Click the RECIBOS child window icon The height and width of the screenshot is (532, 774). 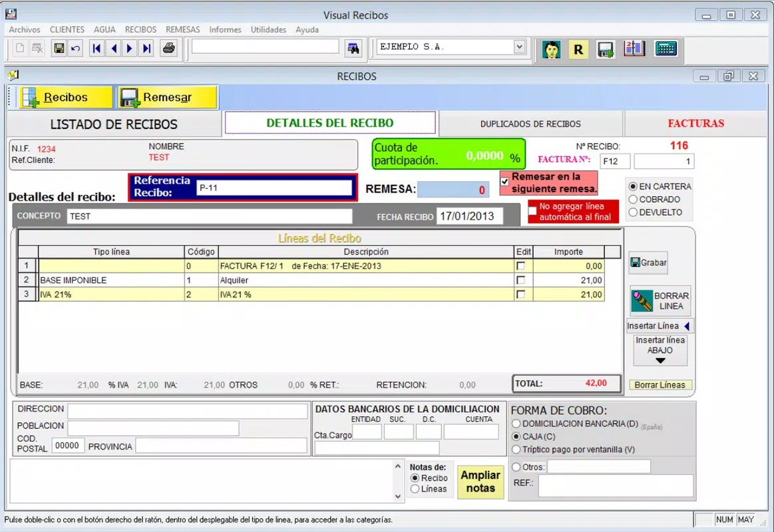pyautogui.click(x=13, y=75)
